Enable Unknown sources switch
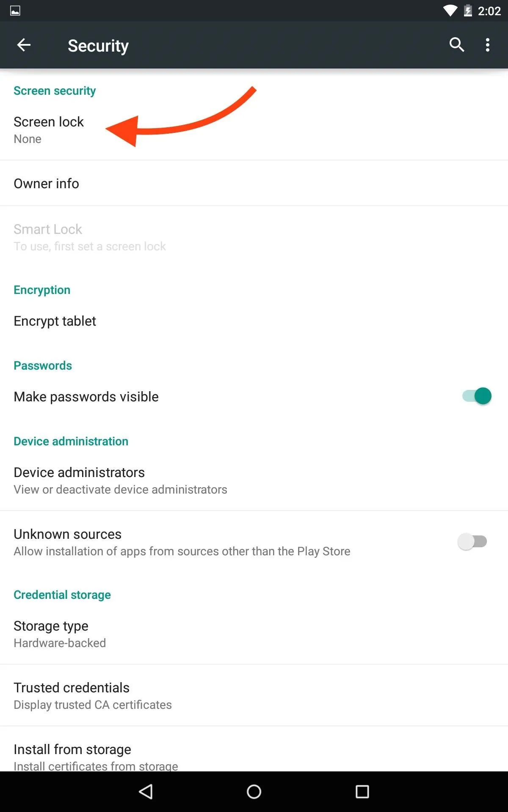 coord(472,542)
